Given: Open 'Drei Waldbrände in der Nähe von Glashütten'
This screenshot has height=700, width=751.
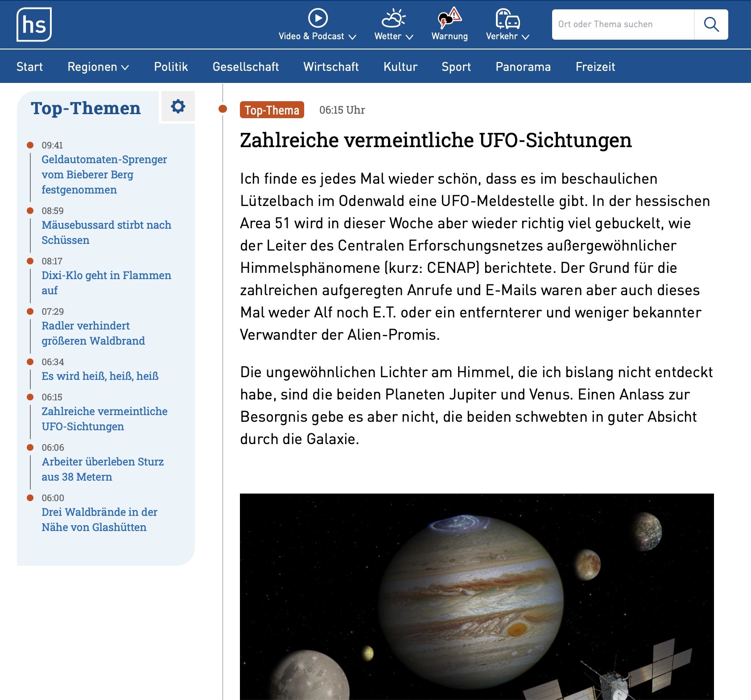Looking at the screenshot, I should (99, 519).
